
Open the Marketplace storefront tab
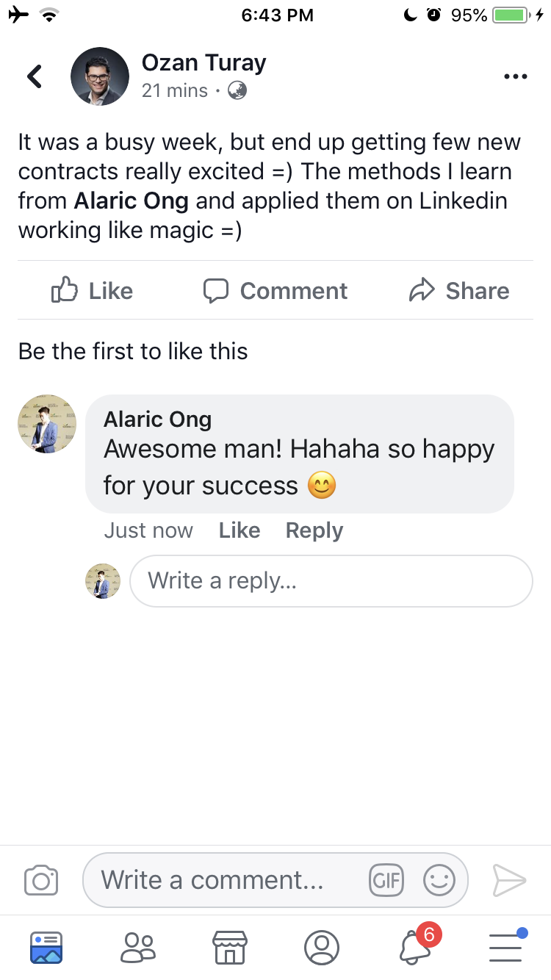pos(229,947)
